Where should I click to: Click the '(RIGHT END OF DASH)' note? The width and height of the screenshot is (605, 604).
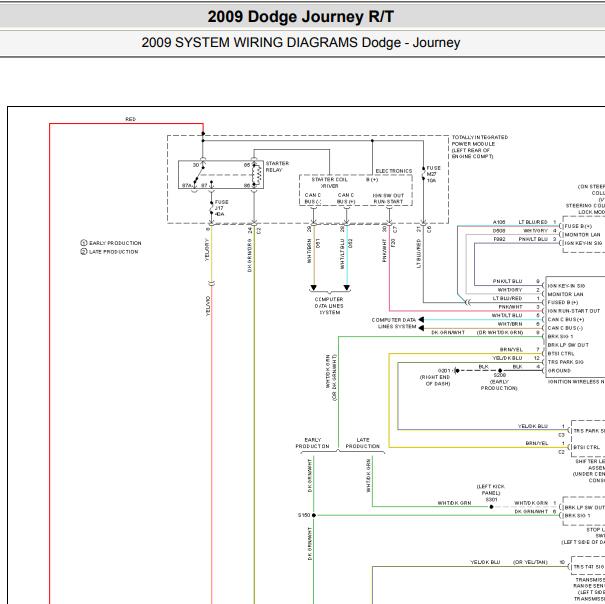click(x=435, y=380)
